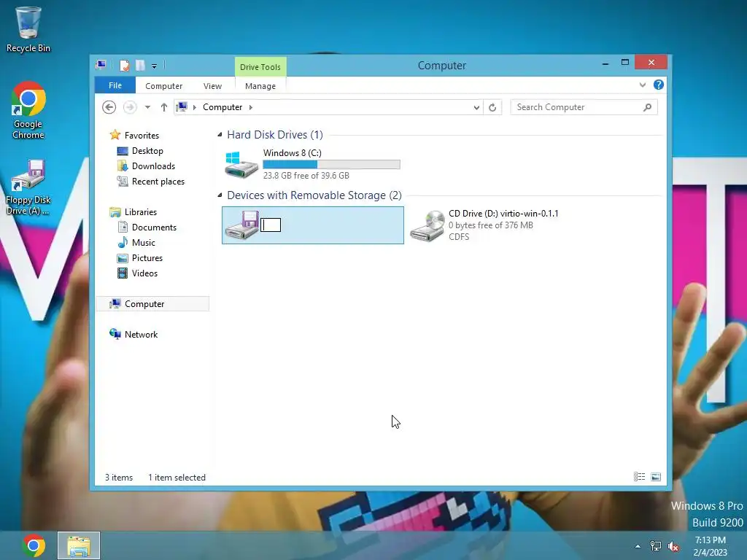Select Network in navigation pane
This screenshot has height=560, width=747.
click(141, 334)
